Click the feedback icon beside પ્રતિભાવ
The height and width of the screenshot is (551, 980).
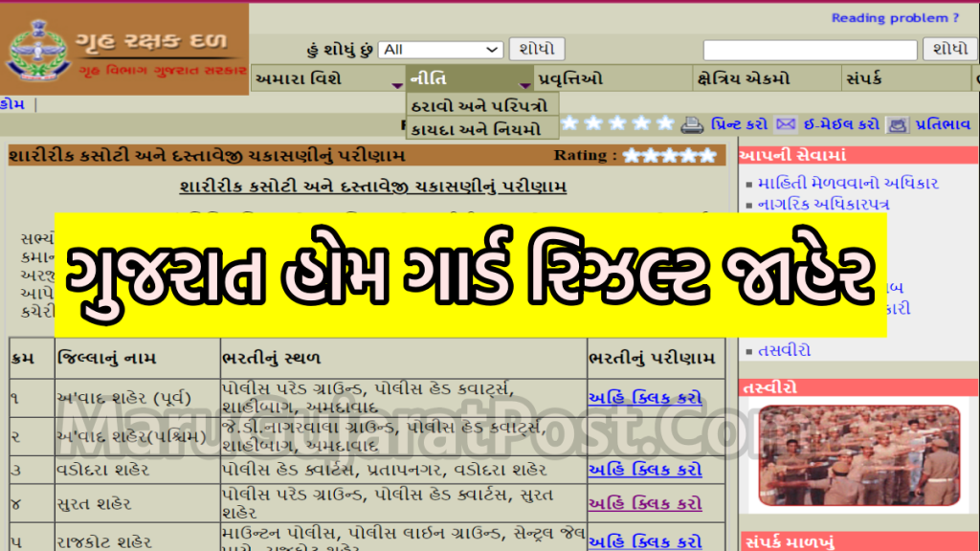[898, 124]
